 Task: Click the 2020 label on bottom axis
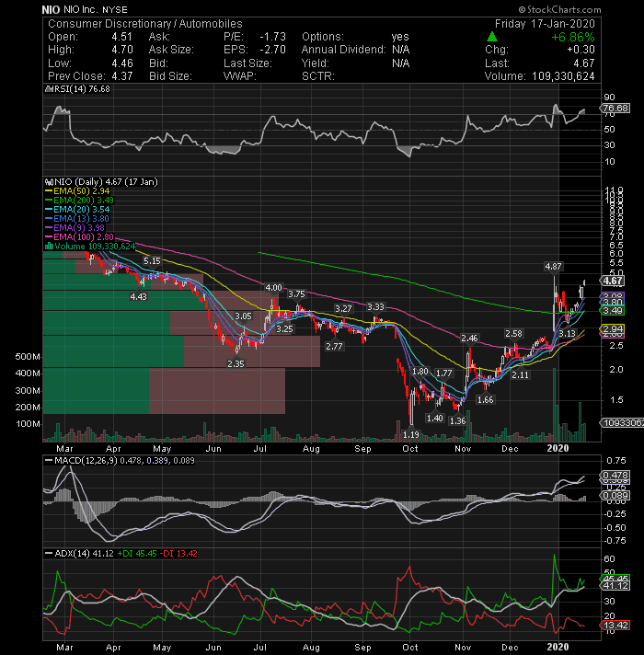(558, 648)
